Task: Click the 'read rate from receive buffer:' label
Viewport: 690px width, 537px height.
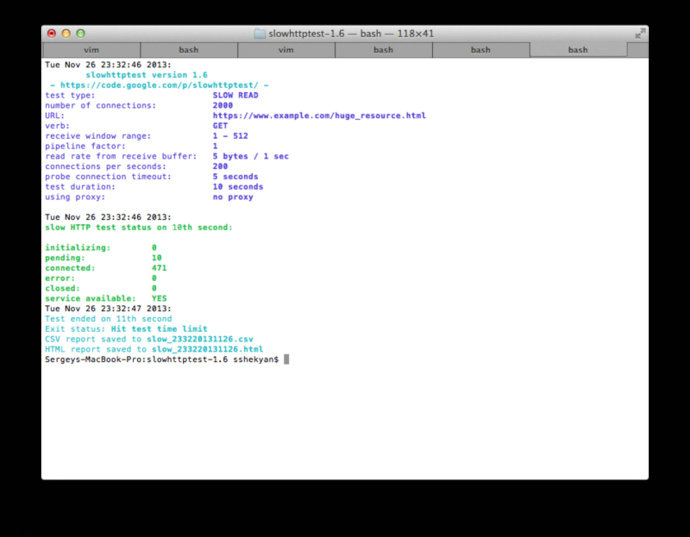Action: point(121,156)
